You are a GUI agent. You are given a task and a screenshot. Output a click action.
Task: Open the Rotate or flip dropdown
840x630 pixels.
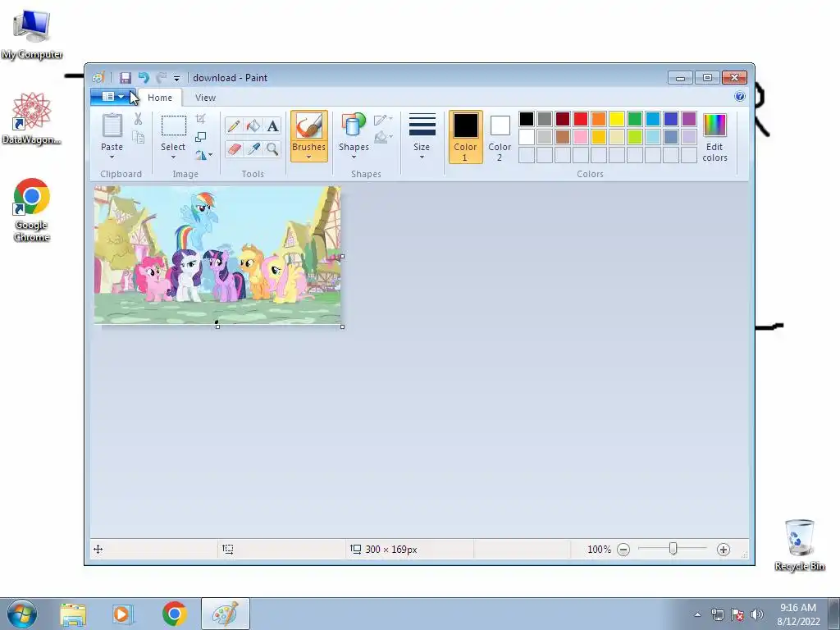203,155
